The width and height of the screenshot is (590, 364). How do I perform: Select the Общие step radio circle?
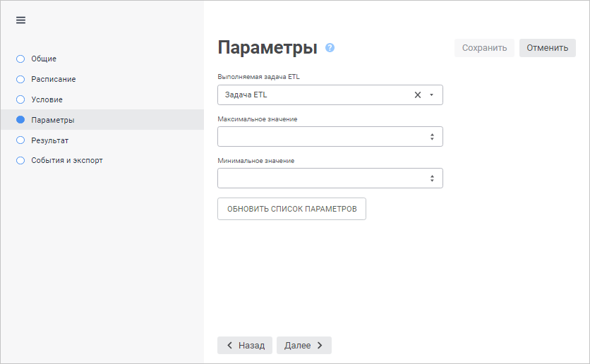click(x=20, y=59)
